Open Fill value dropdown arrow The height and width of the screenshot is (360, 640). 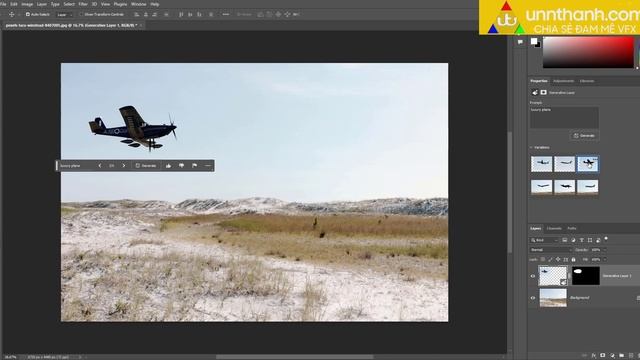pyautogui.click(x=604, y=260)
